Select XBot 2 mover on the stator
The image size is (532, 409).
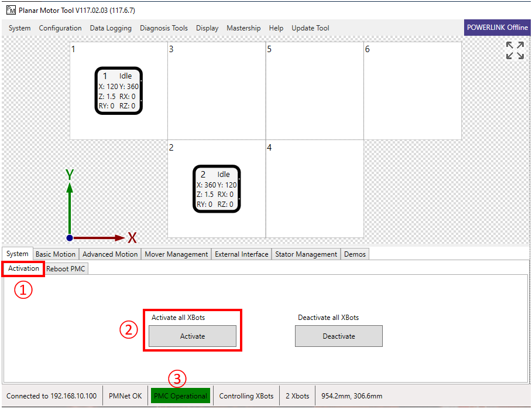click(x=217, y=189)
